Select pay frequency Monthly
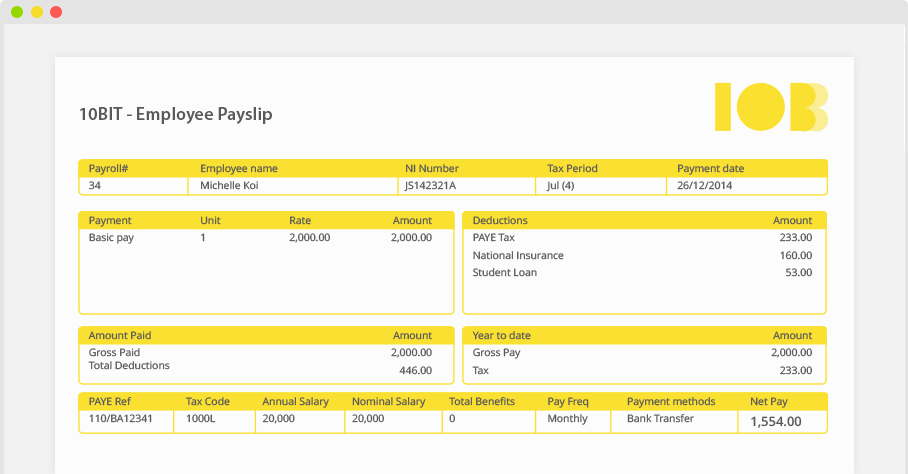 tap(567, 418)
